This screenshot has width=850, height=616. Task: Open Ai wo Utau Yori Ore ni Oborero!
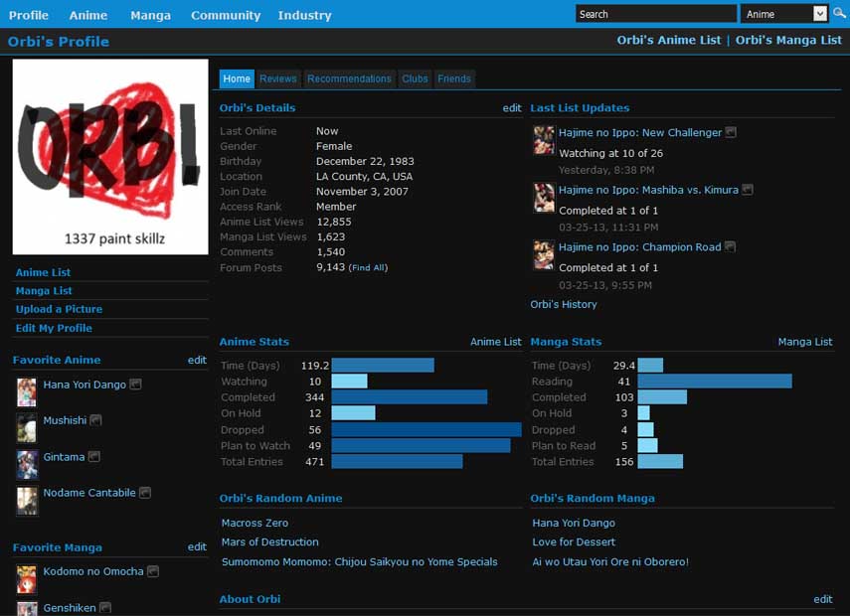pos(610,561)
